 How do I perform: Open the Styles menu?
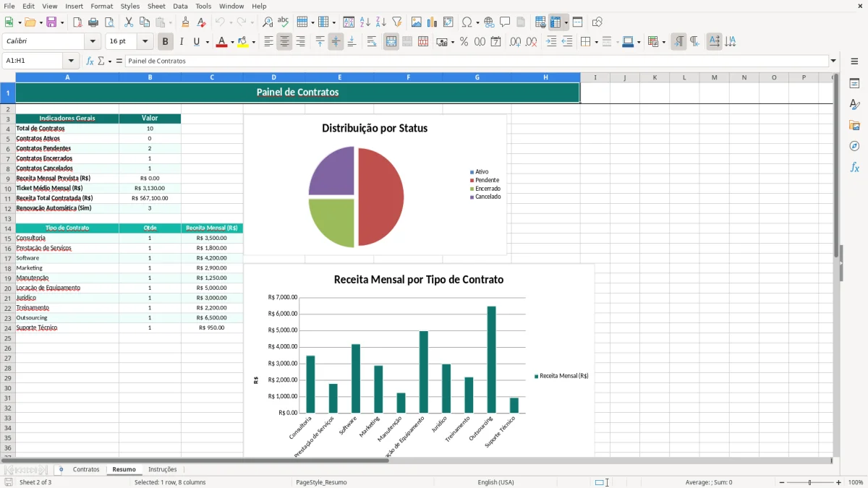click(130, 6)
